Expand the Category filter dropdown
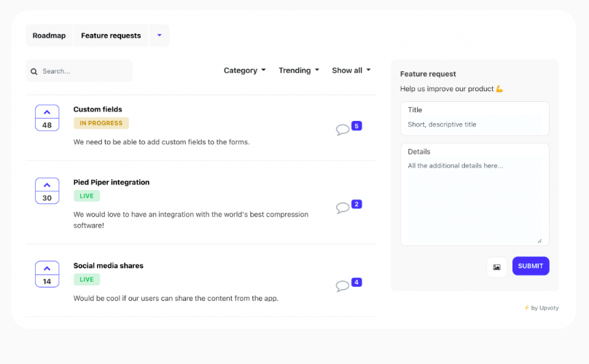Viewport: 589px width, 364px height. [244, 71]
